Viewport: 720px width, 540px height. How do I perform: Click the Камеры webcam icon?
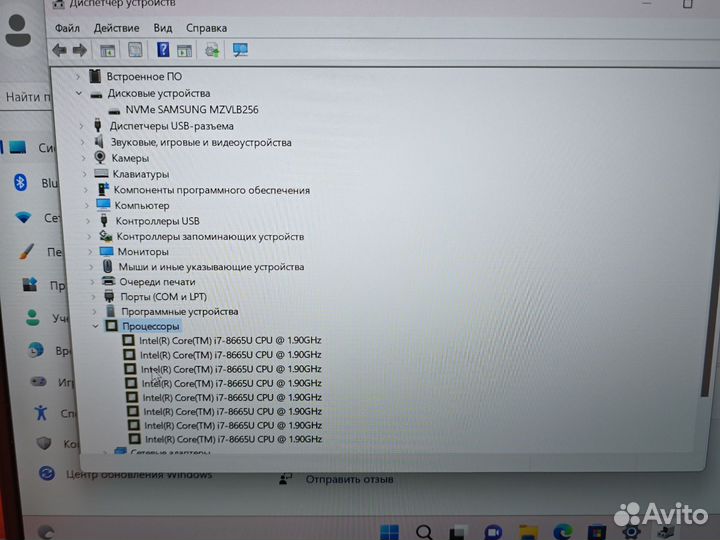click(x=100, y=157)
